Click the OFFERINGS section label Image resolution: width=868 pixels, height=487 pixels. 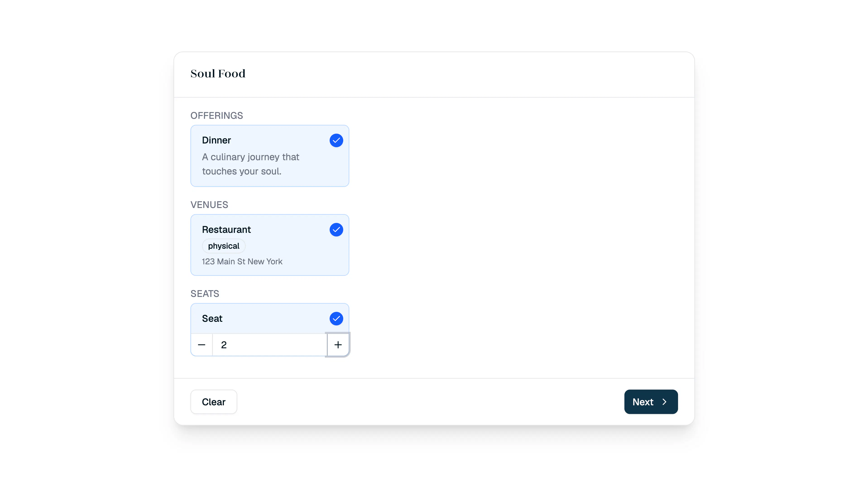[217, 115]
